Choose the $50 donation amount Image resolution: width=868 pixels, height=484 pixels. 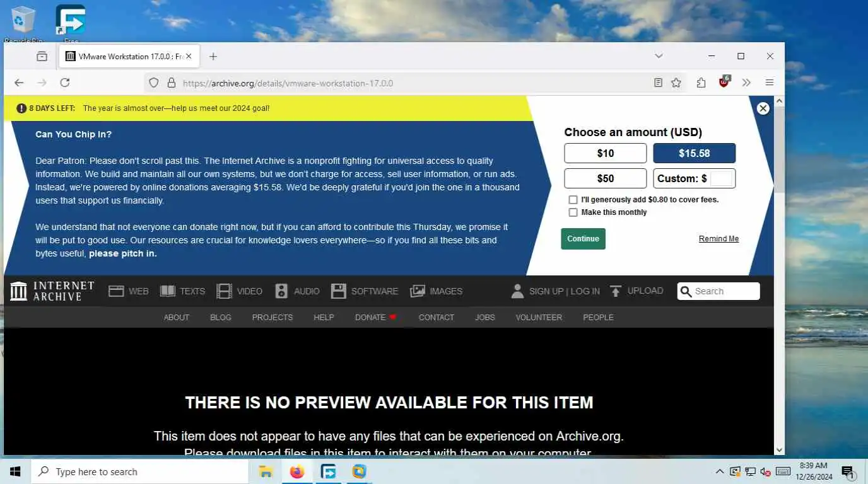pyautogui.click(x=606, y=178)
